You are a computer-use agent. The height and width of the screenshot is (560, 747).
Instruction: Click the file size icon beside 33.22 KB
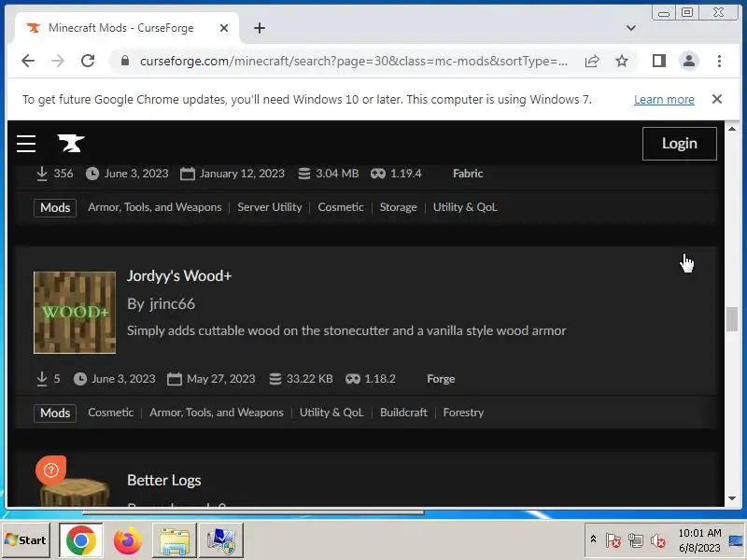point(275,379)
